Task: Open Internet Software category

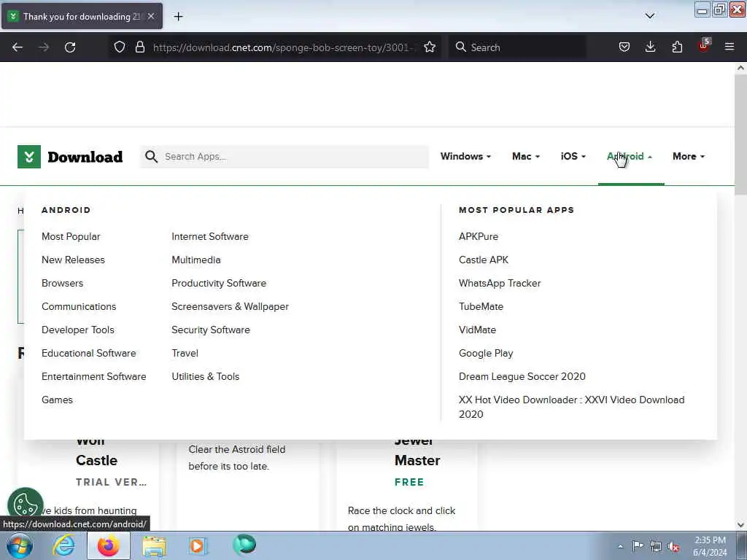Action: tap(210, 237)
